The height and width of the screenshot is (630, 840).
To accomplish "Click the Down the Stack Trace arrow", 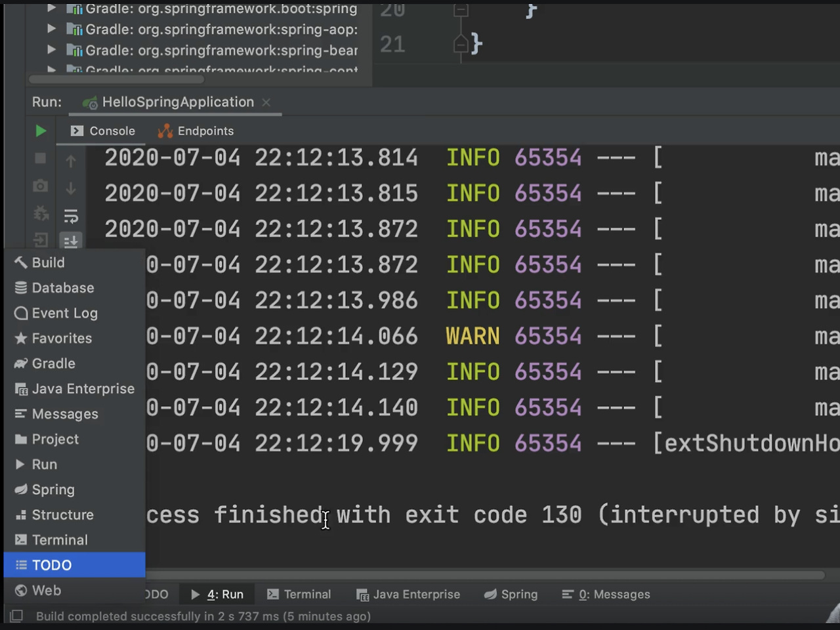I will (71, 188).
